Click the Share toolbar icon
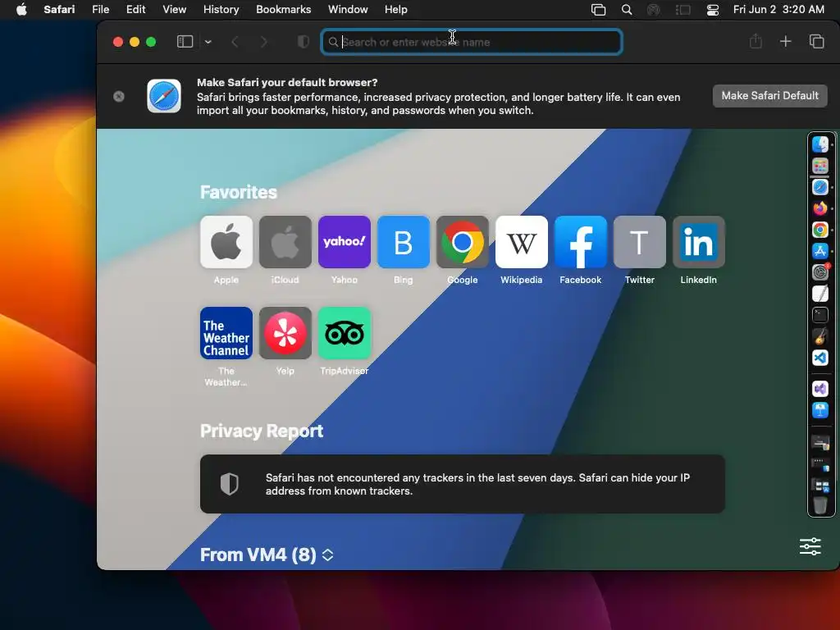 coord(756,41)
